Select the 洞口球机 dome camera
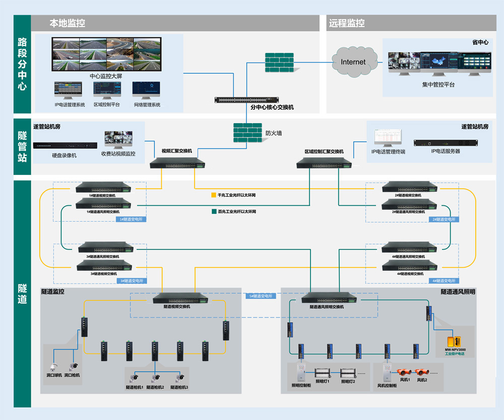504x420 pixels. coord(53,367)
